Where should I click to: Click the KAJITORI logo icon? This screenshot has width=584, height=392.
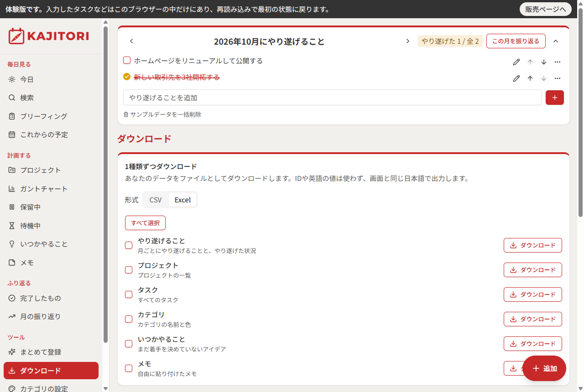16,36
